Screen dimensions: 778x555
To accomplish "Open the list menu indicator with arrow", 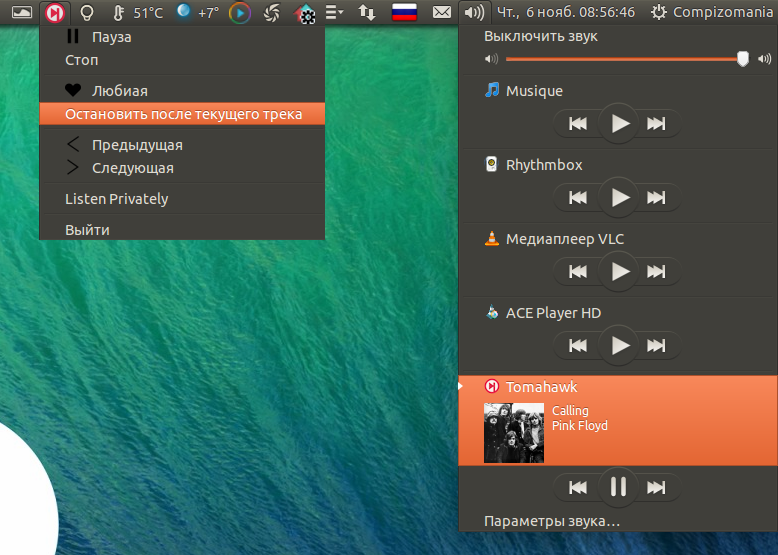I will (x=334, y=12).
